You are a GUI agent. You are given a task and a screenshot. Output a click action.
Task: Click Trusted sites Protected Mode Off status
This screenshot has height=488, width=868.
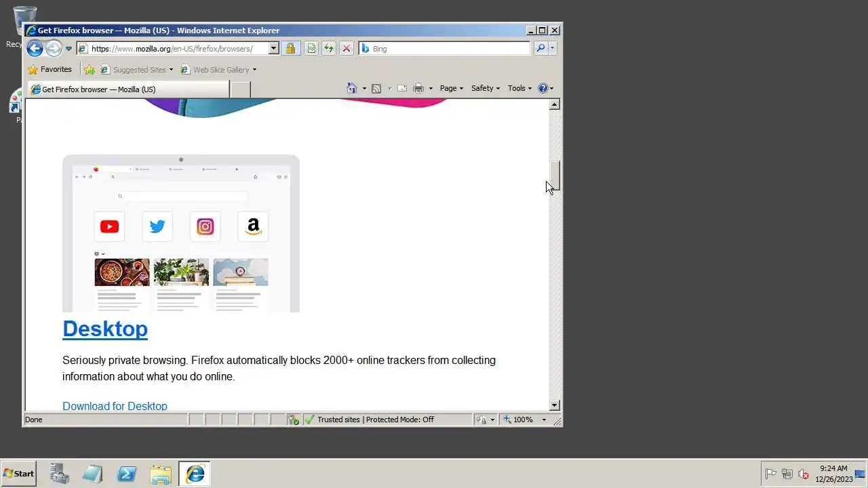(376, 420)
